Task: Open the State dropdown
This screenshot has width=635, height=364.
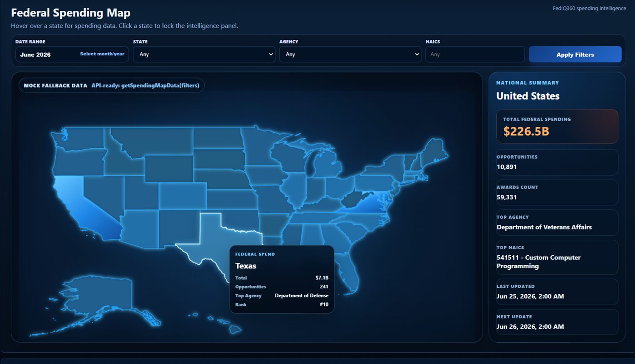Action: point(204,54)
